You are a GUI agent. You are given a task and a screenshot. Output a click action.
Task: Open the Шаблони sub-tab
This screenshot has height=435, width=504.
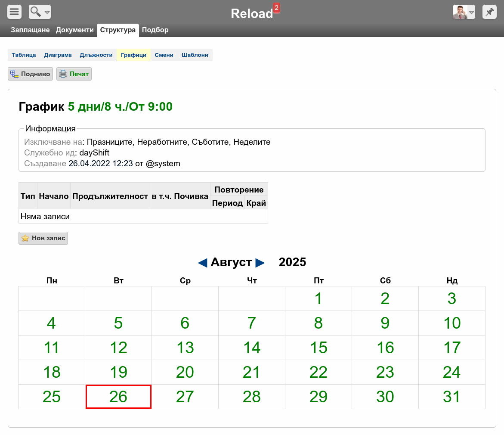tap(195, 55)
